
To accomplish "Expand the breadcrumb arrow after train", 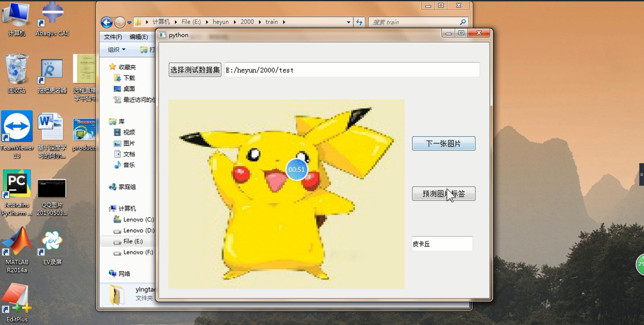I will (x=284, y=22).
